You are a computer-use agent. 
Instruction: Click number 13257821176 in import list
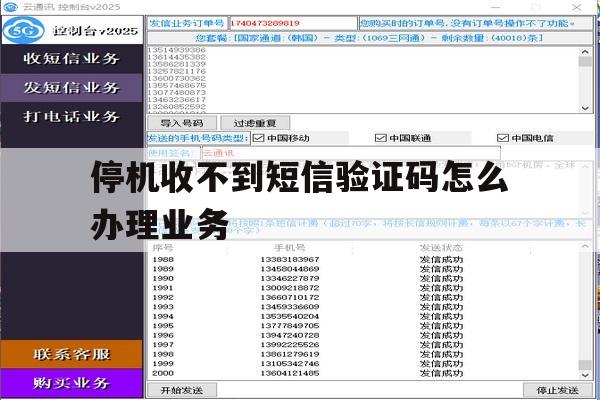[x=177, y=71]
